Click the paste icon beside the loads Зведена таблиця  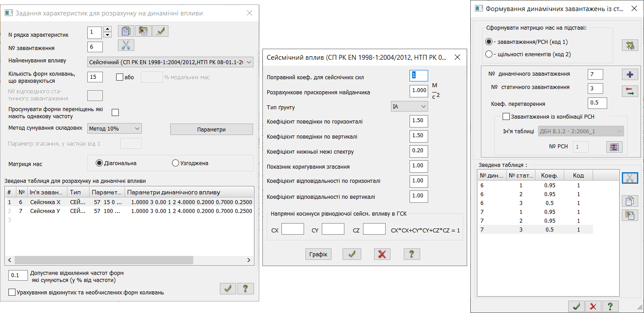tap(629, 215)
